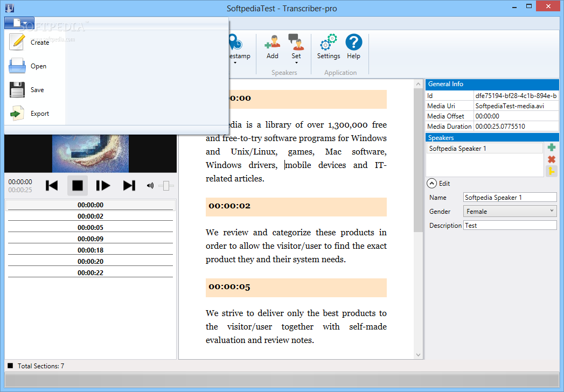Select Softpedia Speaker 1 in list
This screenshot has height=392, width=564.
[484, 149]
